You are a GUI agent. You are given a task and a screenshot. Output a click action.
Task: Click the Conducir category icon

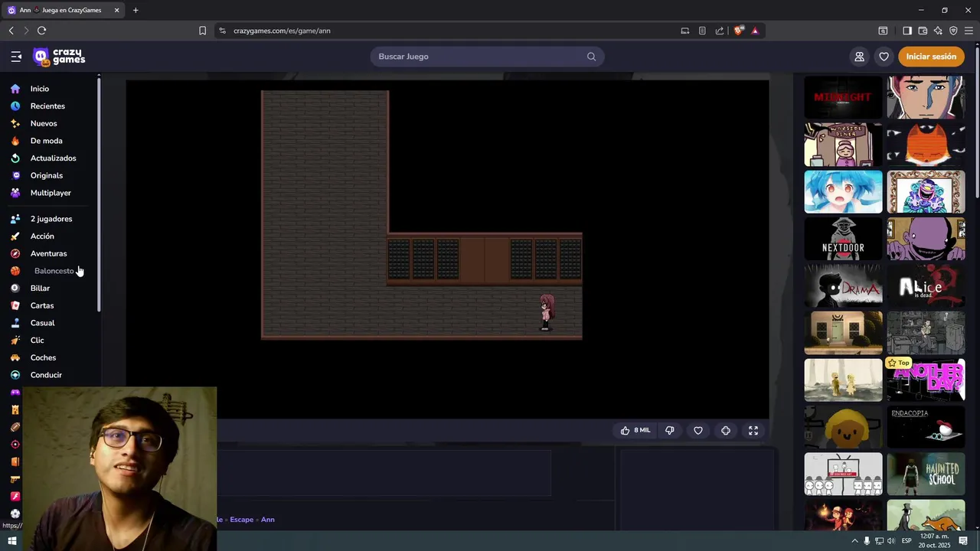point(15,375)
